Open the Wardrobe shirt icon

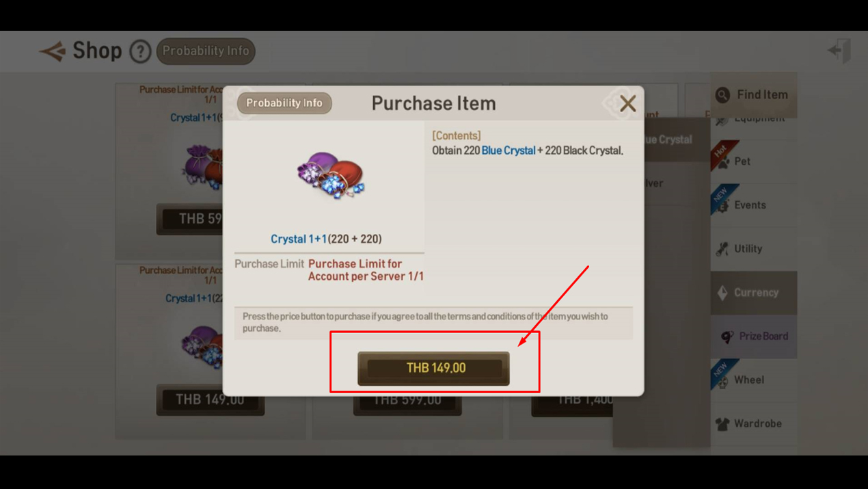(x=722, y=424)
